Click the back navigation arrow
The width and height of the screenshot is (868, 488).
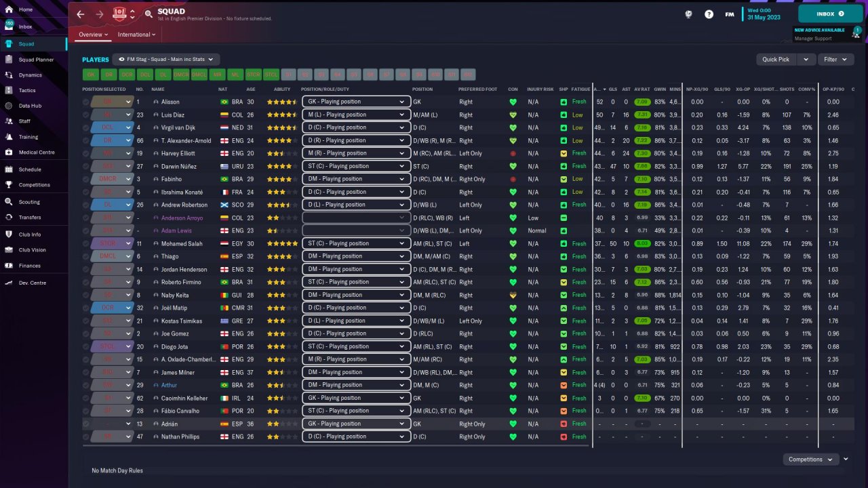point(81,14)
